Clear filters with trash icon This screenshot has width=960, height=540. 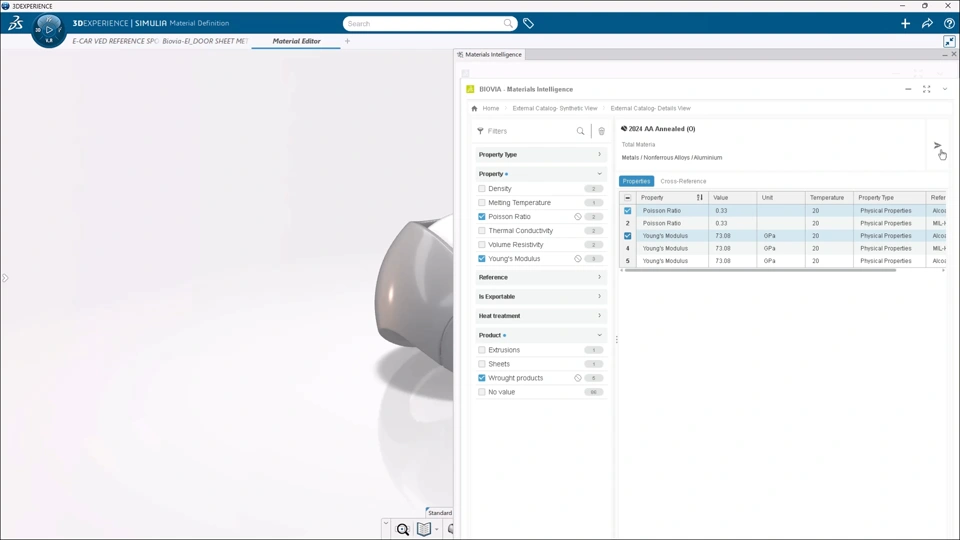pyautogui.click(x=601, y=131)
